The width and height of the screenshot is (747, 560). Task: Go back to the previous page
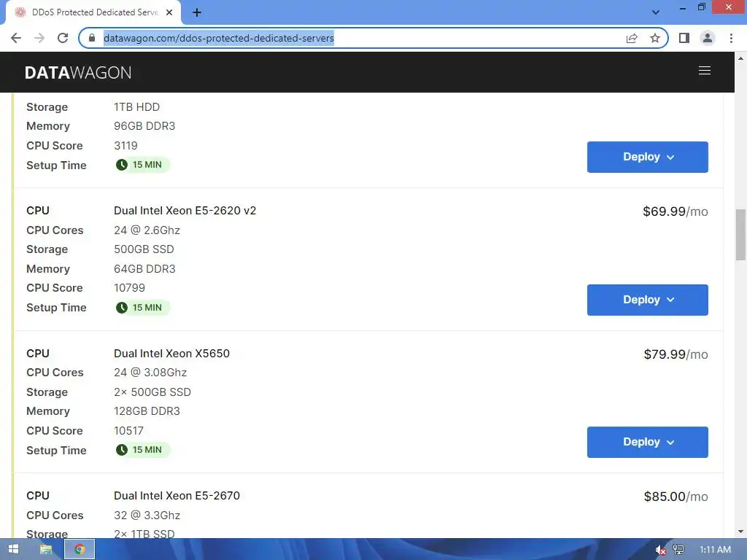[x=16, y=38]
